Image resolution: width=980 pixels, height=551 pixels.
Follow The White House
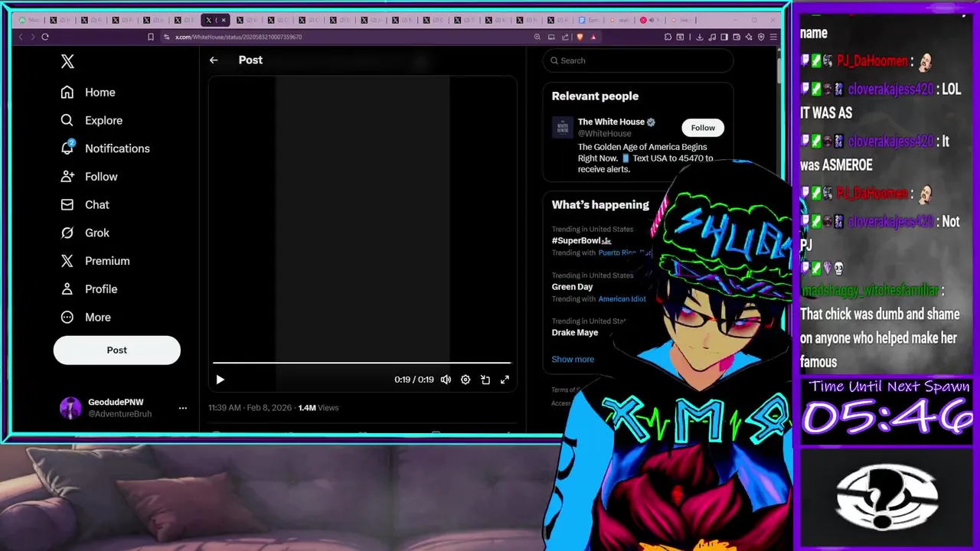tap(703, 128)
